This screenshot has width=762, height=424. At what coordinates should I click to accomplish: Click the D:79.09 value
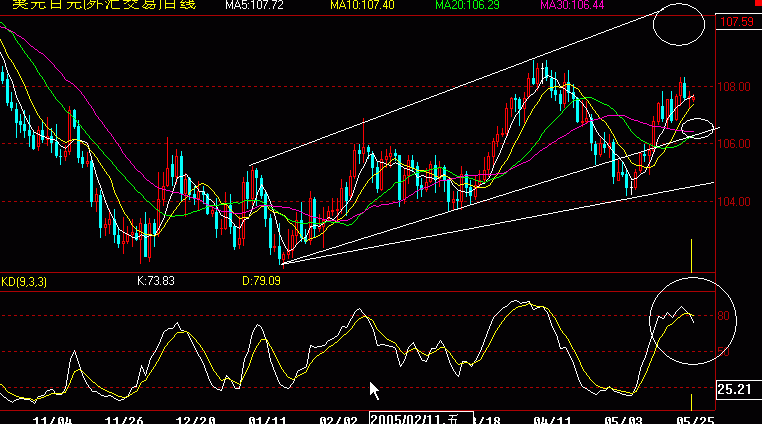click(x=261, y=281)
